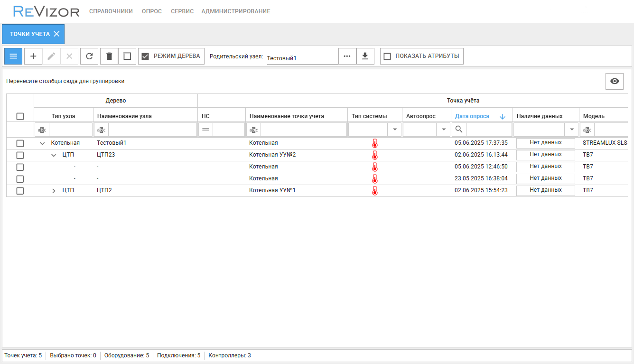The image size is (634, 364).
Task: Click the hamburger menu button in toolbar
Action: point(13,56)
